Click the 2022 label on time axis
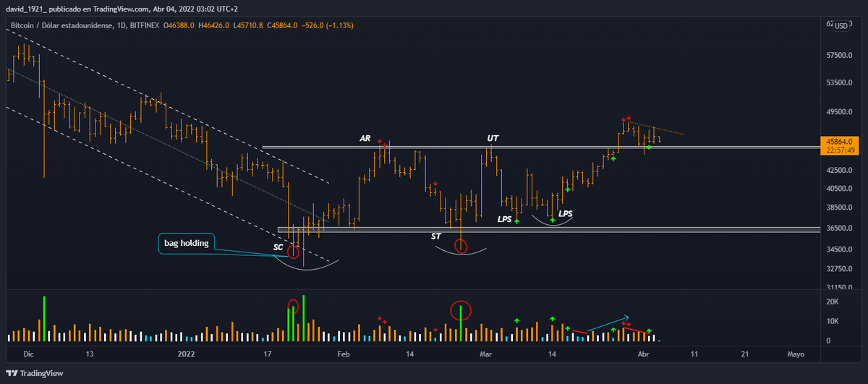Screen dimensions: 868x384 pyautogui.click(x=187, y=354)
